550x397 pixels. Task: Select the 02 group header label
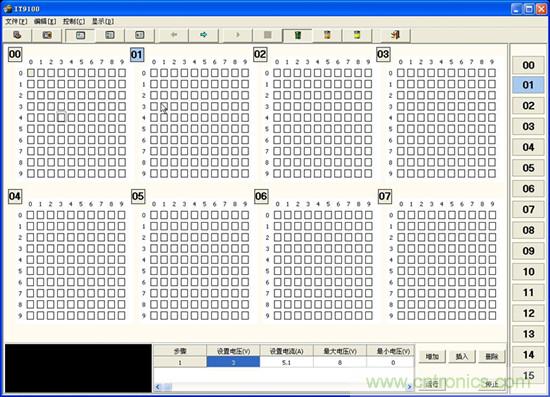(x=260, y=54)
